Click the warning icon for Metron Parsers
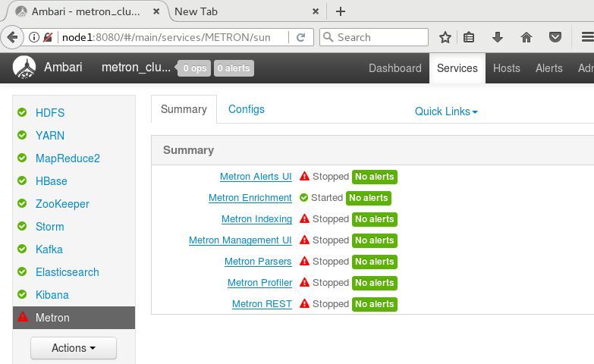This screenshot has height=364, width=594. click(x=304, y=261)
